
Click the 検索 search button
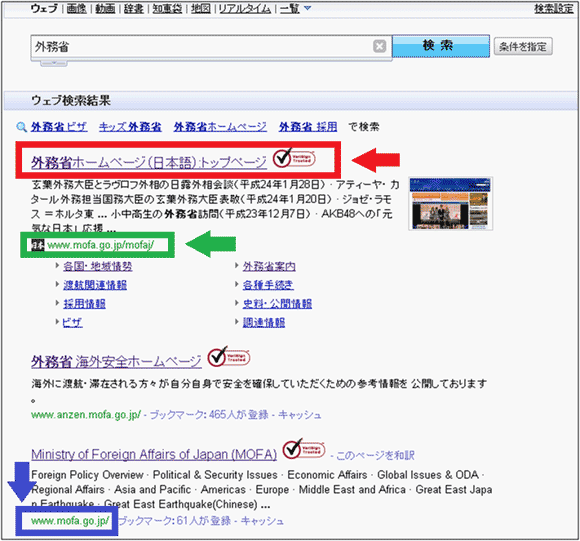pos(441,46)
